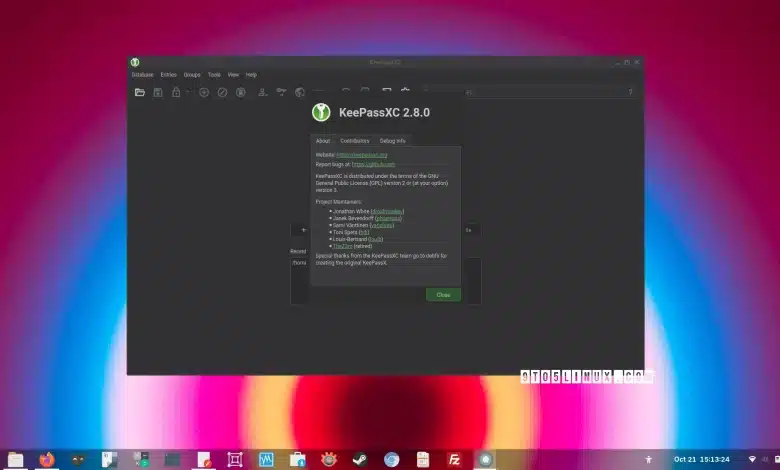Screen dimensions: 780x470
Task: Click the globe Copy URL toolbar icon
Action: (x=299, y=93)
